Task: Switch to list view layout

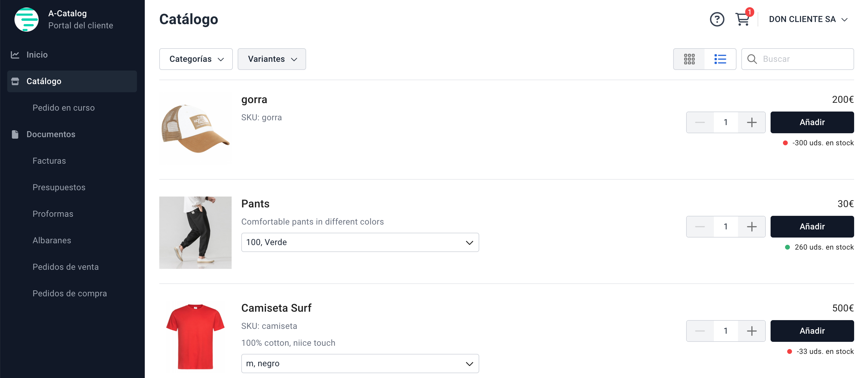Action: tap(720, 59)
